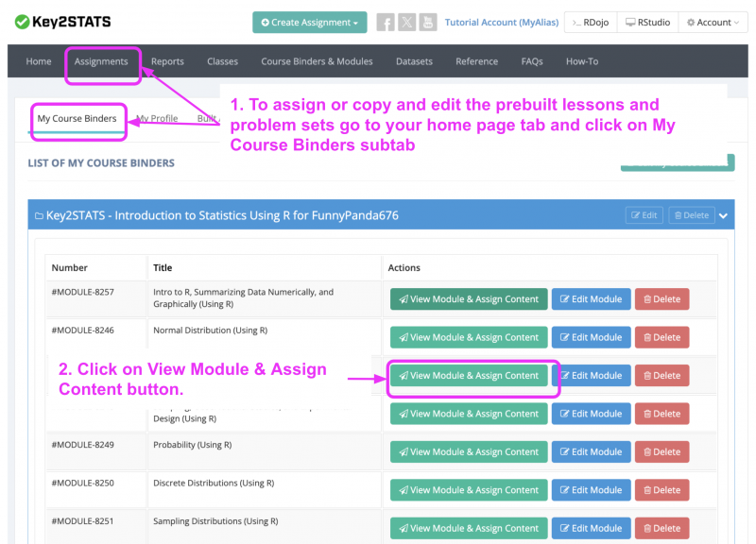This screenshot has height=544, width=756.
Task: View Module & Assign Content for Sampling Distributions
Action: point(469,528)
